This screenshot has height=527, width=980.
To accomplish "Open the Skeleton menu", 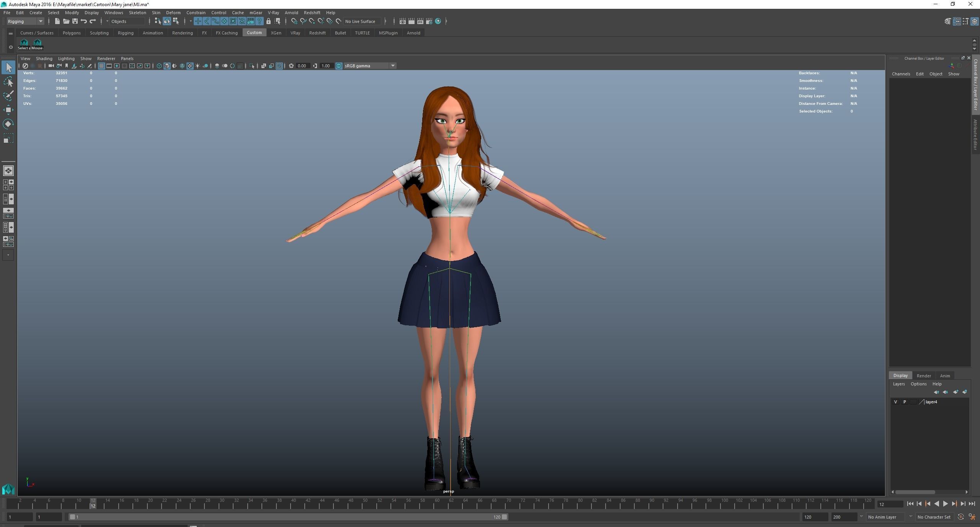I will coord(137,13).
